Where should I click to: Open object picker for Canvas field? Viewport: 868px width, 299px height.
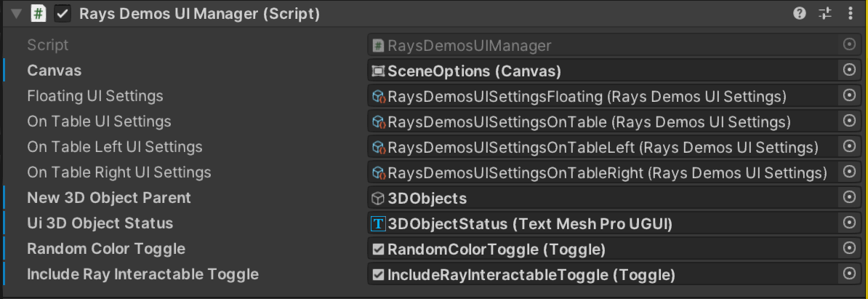click(x=849, y=70)
